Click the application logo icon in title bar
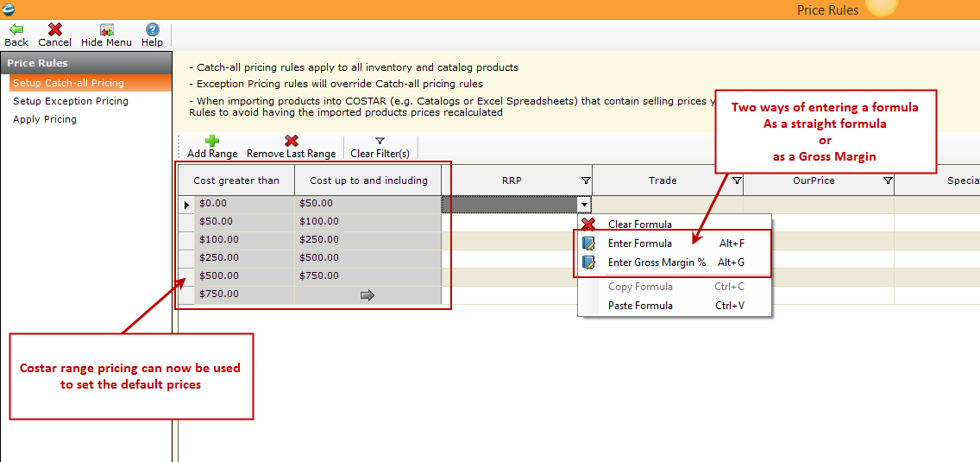Viewport: 980px width, 462px height. (9, 9)
